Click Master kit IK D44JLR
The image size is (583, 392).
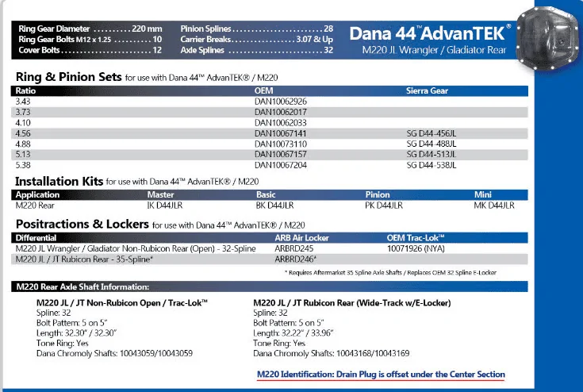click(x=165, y=206)
